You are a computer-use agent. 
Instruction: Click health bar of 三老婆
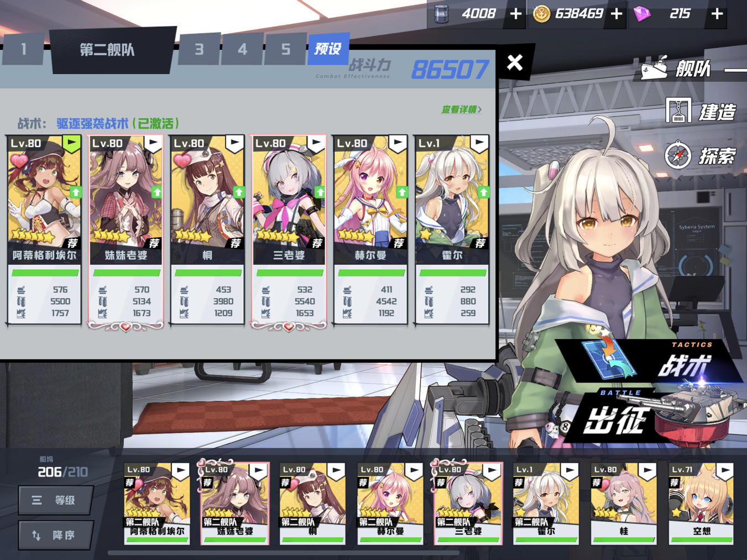click(x=289, y=273)
